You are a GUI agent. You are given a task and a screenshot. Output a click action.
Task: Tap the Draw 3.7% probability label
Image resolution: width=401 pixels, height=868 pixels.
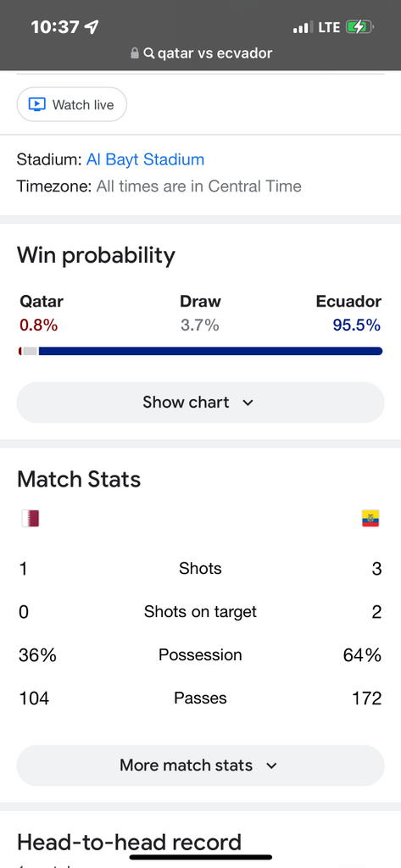pyautogui.click(x=200, y=314)
